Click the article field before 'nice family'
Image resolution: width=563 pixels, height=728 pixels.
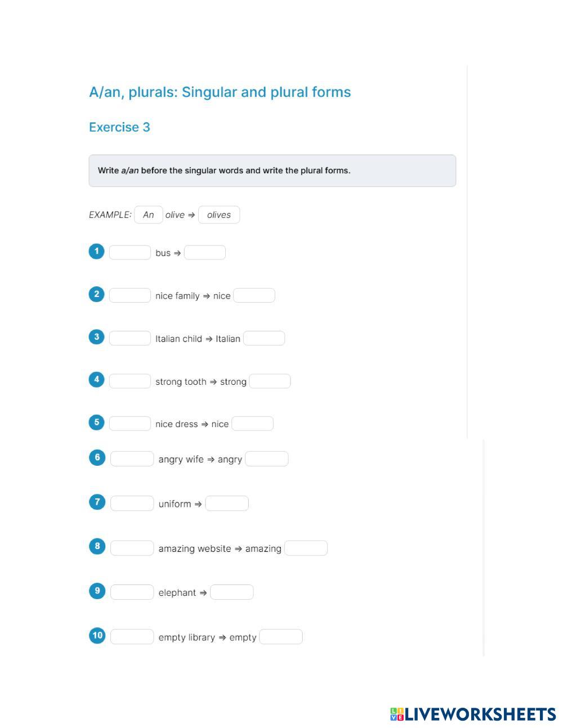(130, 295)
